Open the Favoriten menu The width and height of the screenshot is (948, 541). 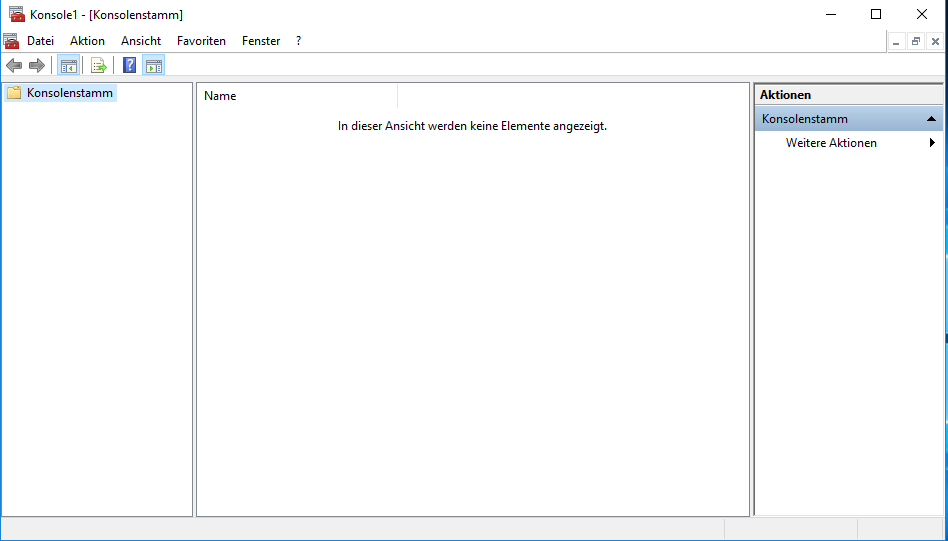pos(201,41)
